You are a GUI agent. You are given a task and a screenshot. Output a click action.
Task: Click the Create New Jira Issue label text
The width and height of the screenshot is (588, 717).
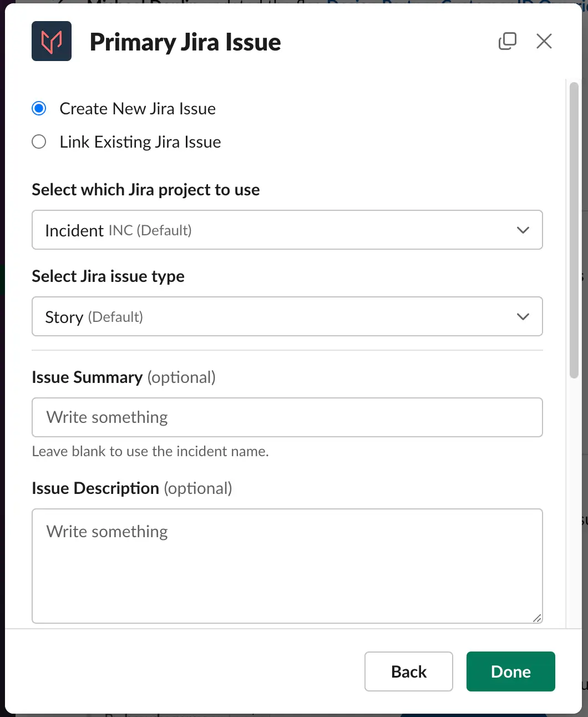pyautogui.click(x=138, y=109)
